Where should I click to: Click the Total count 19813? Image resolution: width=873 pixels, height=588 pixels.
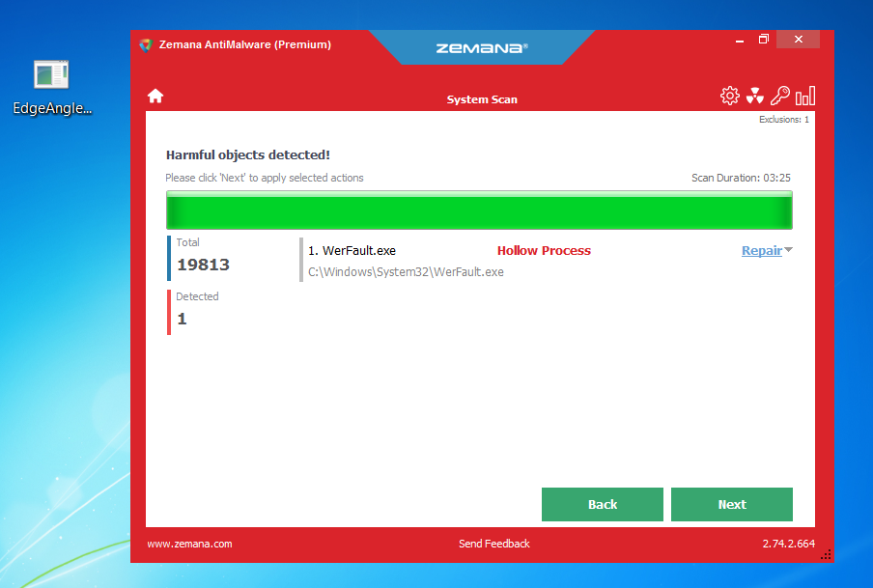[x=203, y=265]
